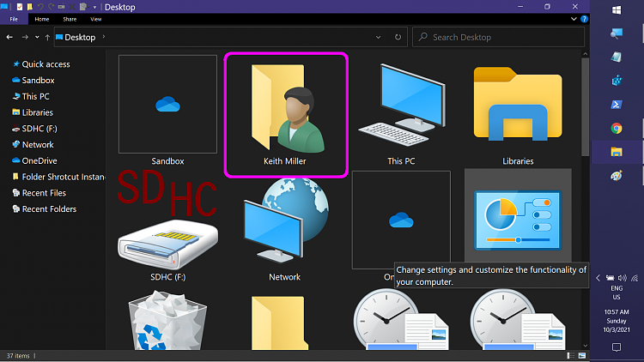
Task: Open the Customize Quick Access Toolbar dropdown arrow
Action: (94, 7)
